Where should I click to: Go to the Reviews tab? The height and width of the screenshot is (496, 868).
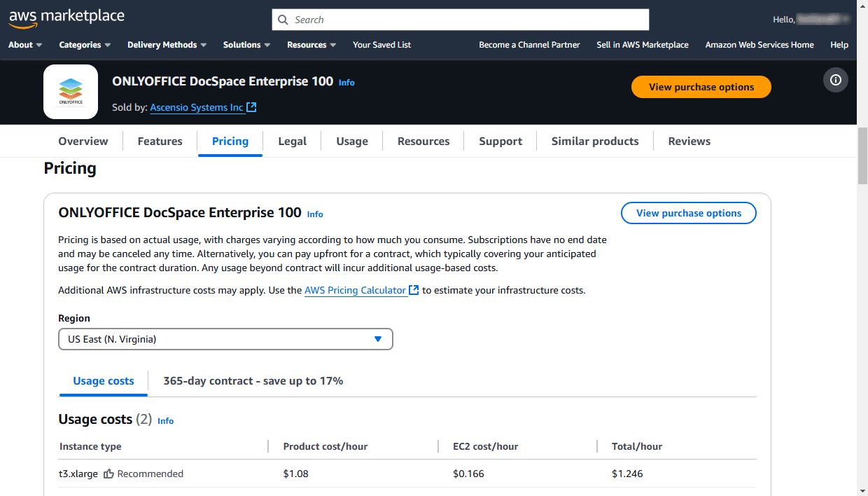[689, 141]
